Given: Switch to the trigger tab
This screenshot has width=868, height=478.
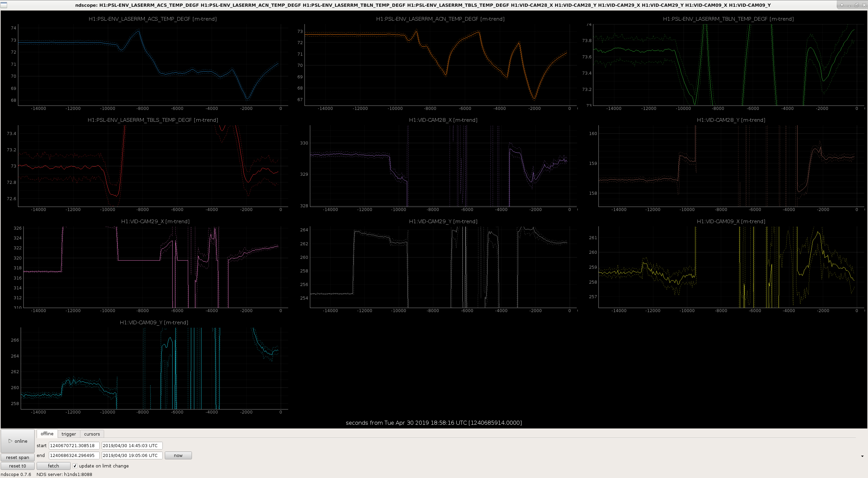Looking at the screenshot, I should coord(68,434).
